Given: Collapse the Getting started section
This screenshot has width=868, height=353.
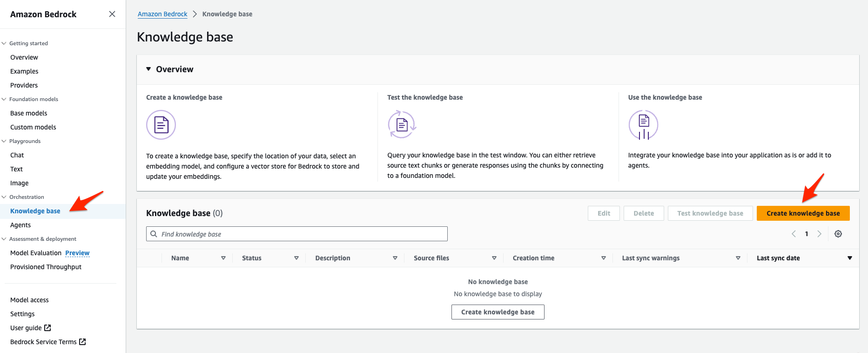Looking at the screenshot, I should click(x=4, y=43).
